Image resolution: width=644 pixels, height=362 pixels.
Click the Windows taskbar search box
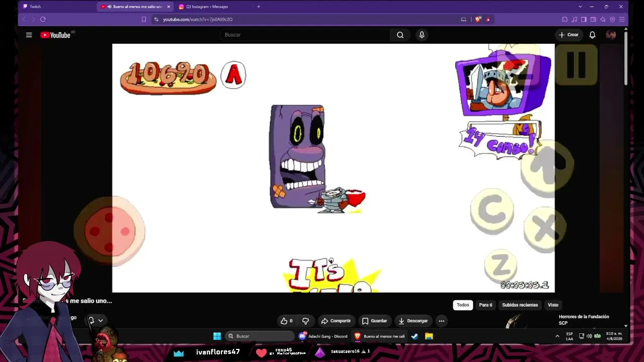[x=260, y=336]
